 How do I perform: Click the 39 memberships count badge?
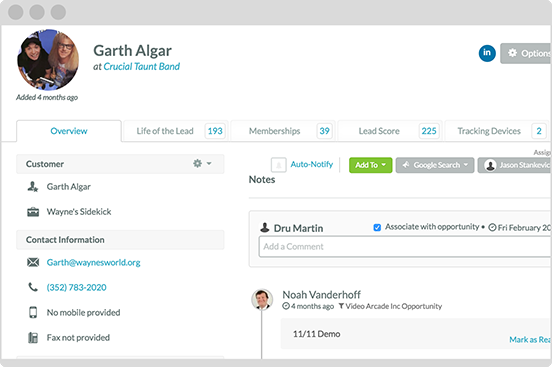tap(325, 131)
